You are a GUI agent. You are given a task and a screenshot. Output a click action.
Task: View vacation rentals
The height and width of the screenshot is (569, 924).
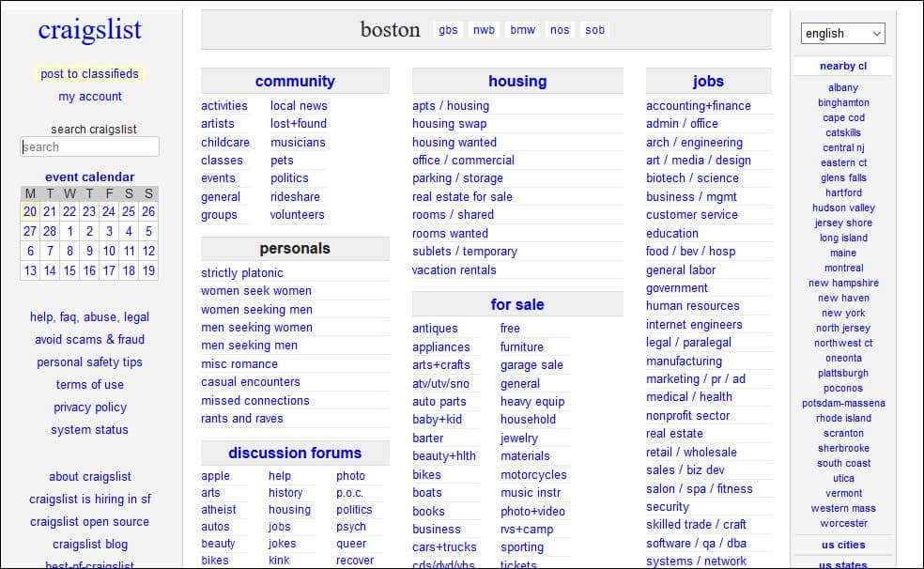tap(454, 269)
